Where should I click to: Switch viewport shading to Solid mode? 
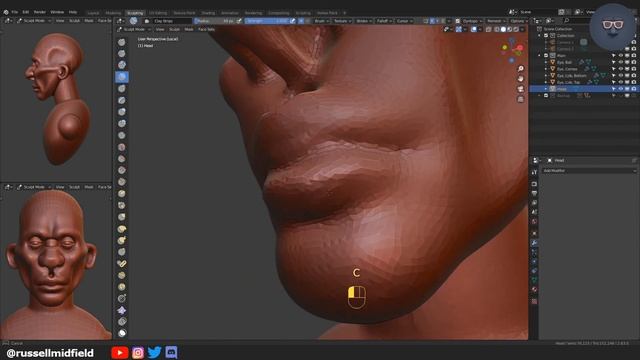(503, 29)
